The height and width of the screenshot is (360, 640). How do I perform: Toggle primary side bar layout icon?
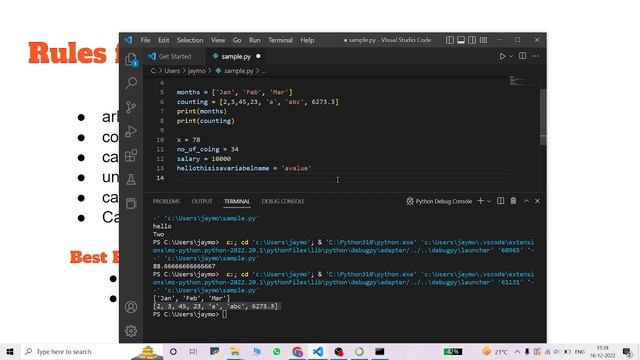click(x=450, y=40)
